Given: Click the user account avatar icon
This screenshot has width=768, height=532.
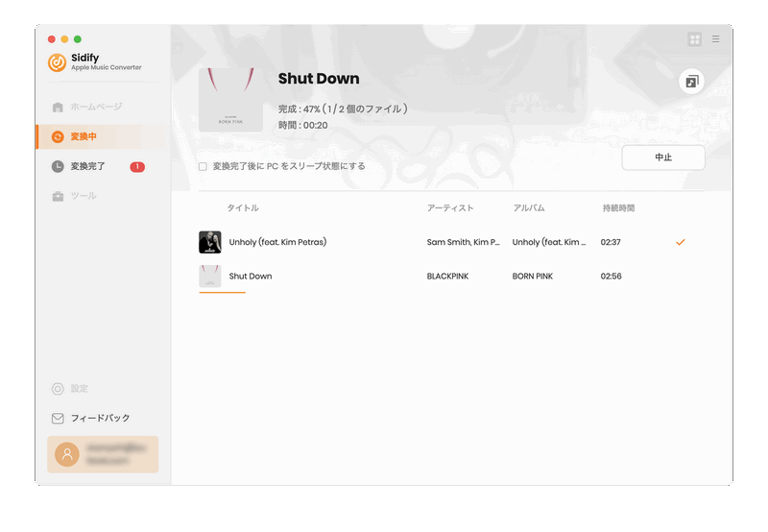Looking at the screenshot, I should [67, 454].
